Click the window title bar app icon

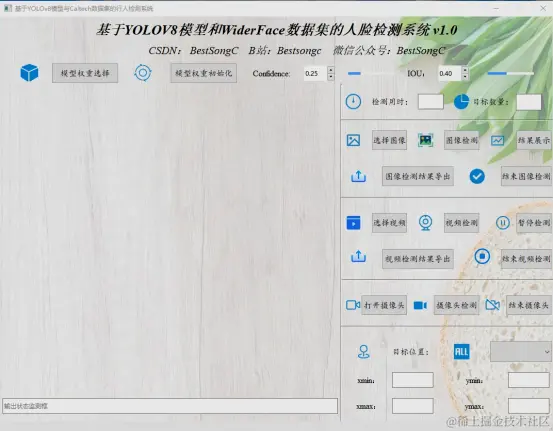[8, 8]
